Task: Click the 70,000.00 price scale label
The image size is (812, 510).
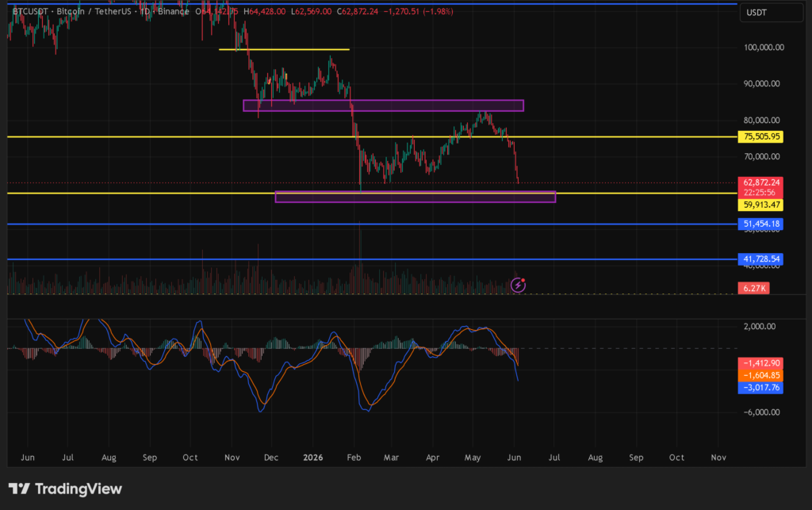Action: (x=762, y=156)
